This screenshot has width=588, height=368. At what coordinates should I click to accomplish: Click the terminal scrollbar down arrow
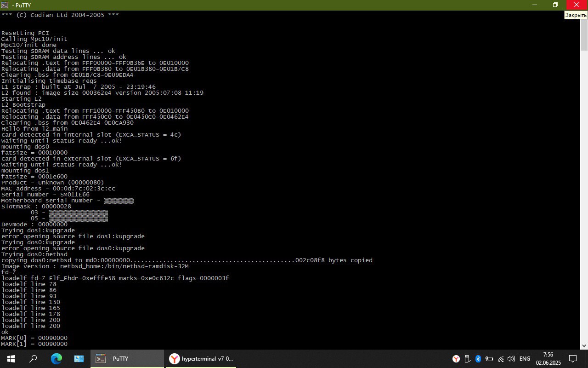(584, 345)
